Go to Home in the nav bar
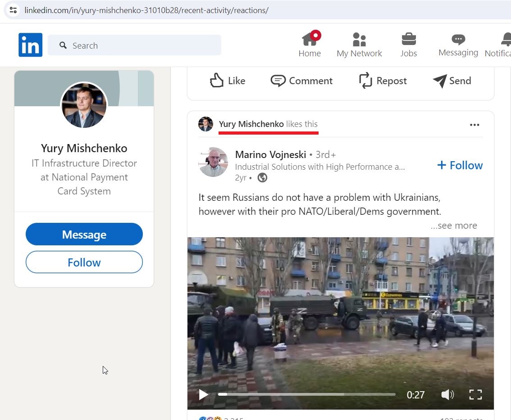Viewport: 511px width, 420px height. 310,45
